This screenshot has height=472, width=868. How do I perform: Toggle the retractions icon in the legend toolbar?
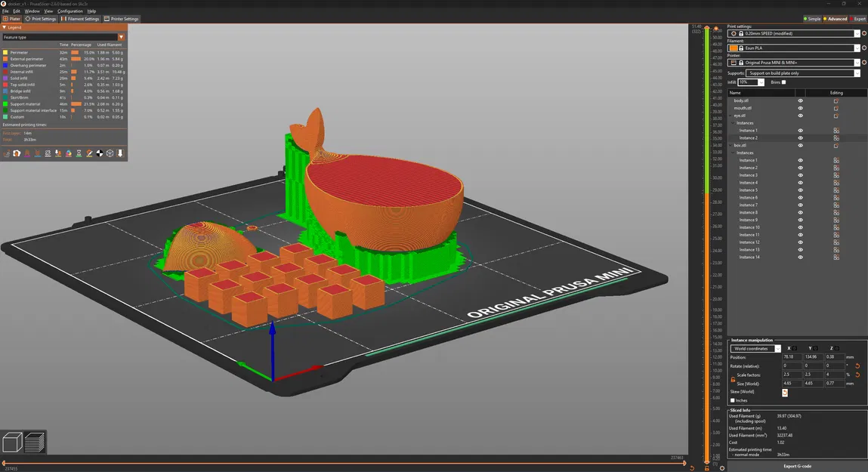click(27, 153)
